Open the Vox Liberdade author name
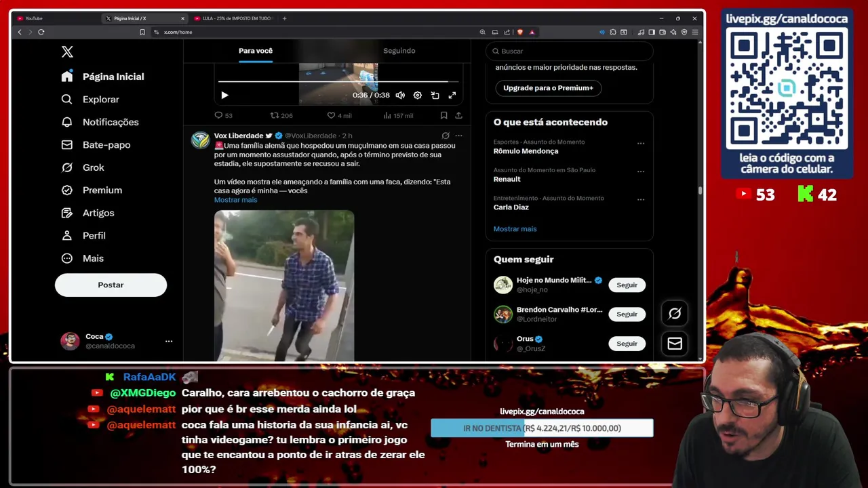This screenshot has width=868, height=488. pos(239,136)
